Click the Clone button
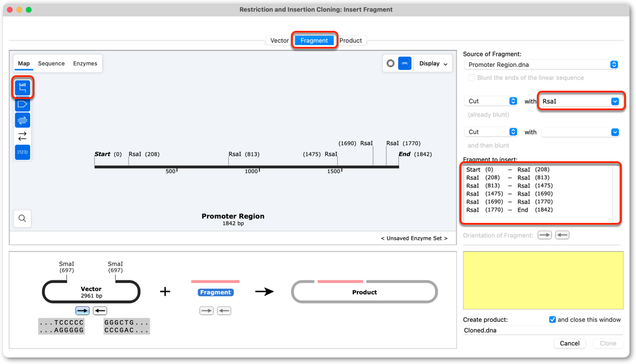 pos(608,343)
